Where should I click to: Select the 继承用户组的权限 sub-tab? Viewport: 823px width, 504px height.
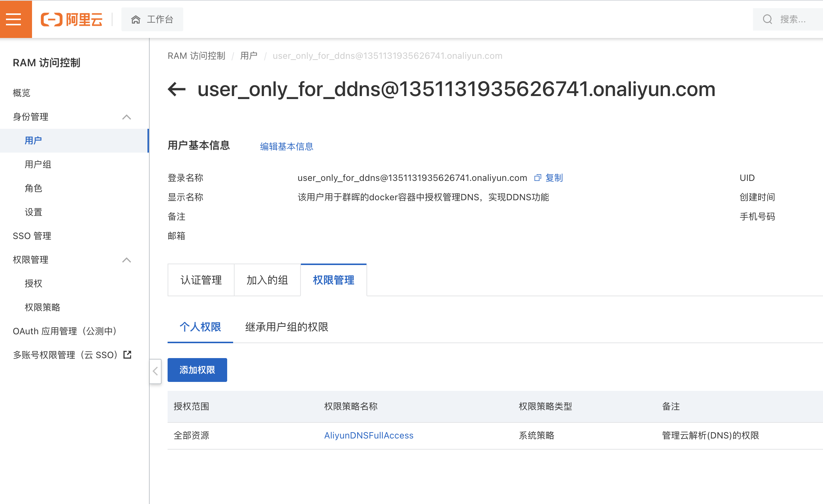click(286, 327)
